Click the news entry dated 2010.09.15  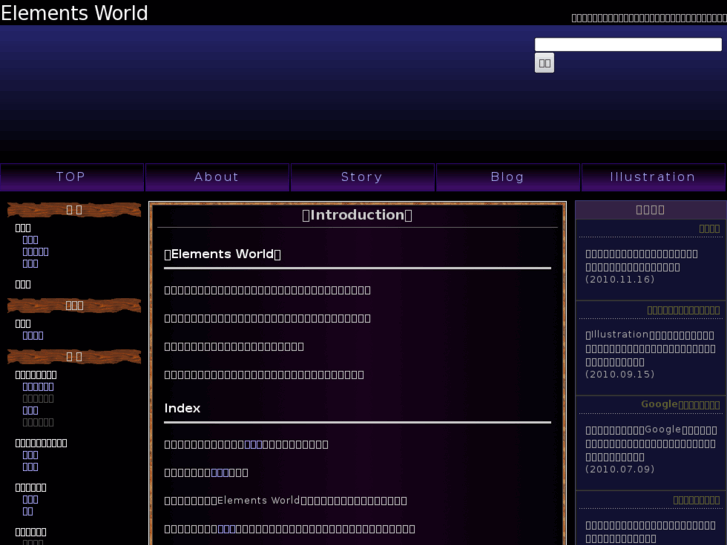coord(650,354)
